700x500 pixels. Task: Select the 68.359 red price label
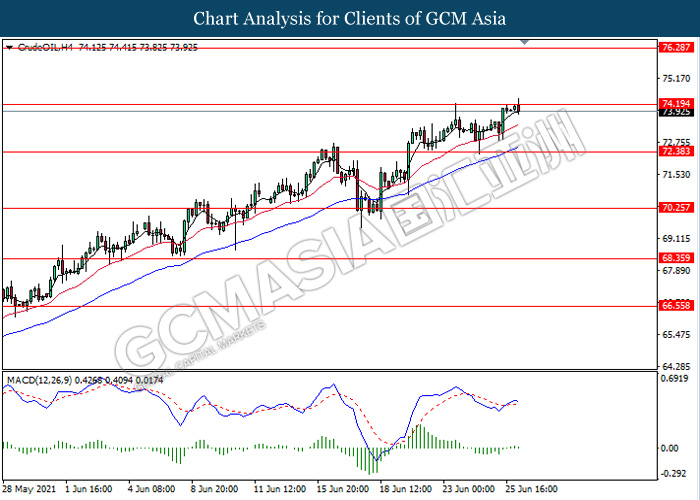click(x=676, y=258)
